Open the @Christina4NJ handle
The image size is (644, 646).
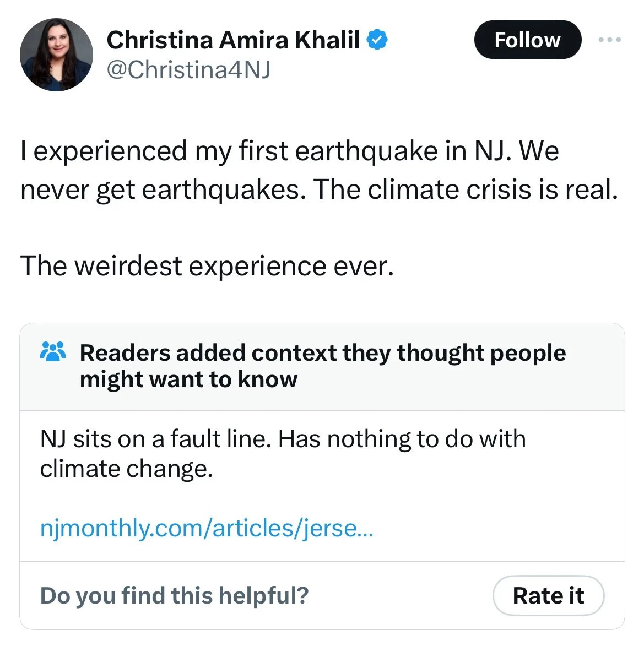pos(188,70)
